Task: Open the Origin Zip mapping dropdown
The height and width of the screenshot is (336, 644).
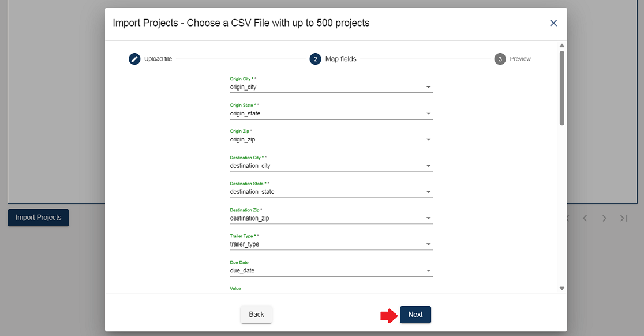Action: (x=428, y=140)
